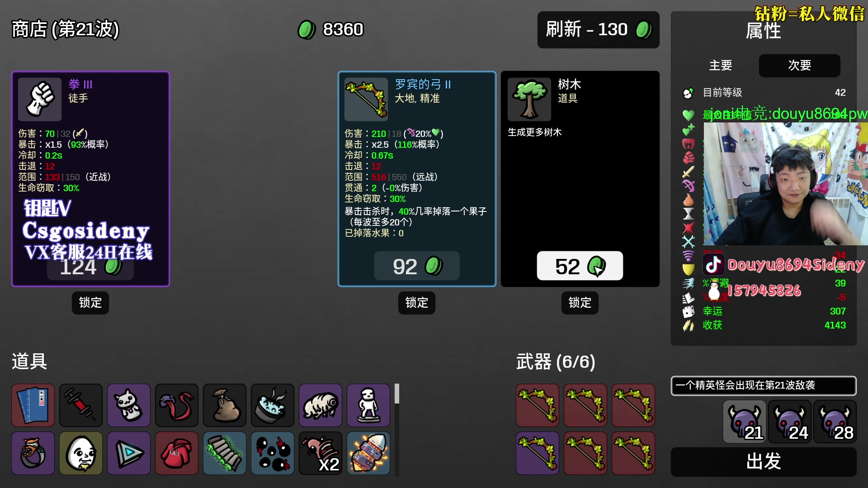Viewport: 868px width, 488px height.
Task: Buy Robin's Bow II for 92
Action: pyautogui.click(x=417, y=266)
